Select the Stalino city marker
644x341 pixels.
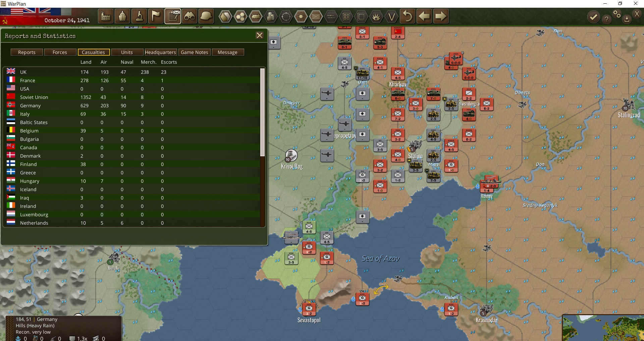(x=415, y=146)
